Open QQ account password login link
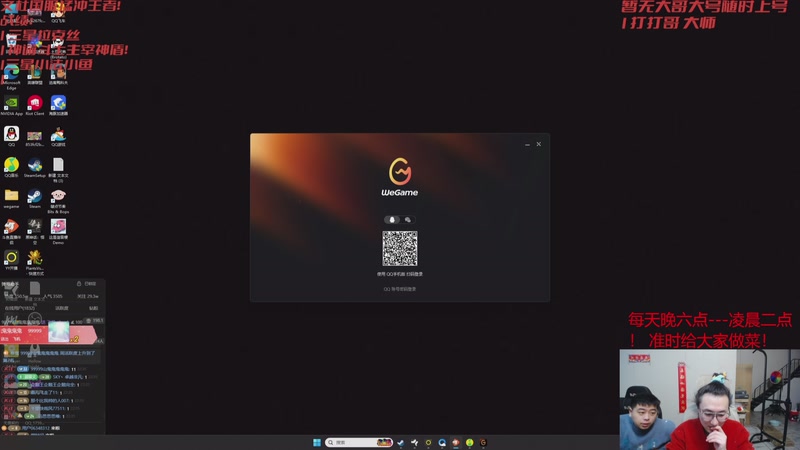Screen dimensions: 800x450 point(400,289)
